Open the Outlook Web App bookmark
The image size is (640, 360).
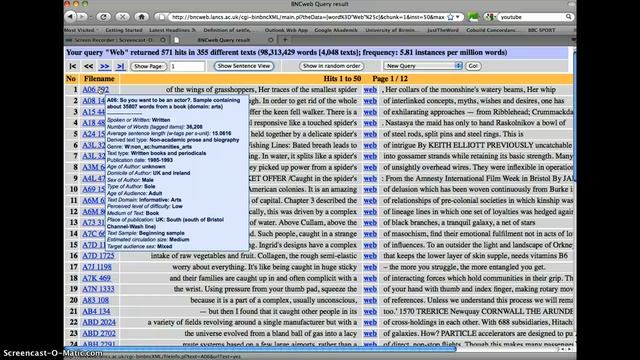point(286,30)
